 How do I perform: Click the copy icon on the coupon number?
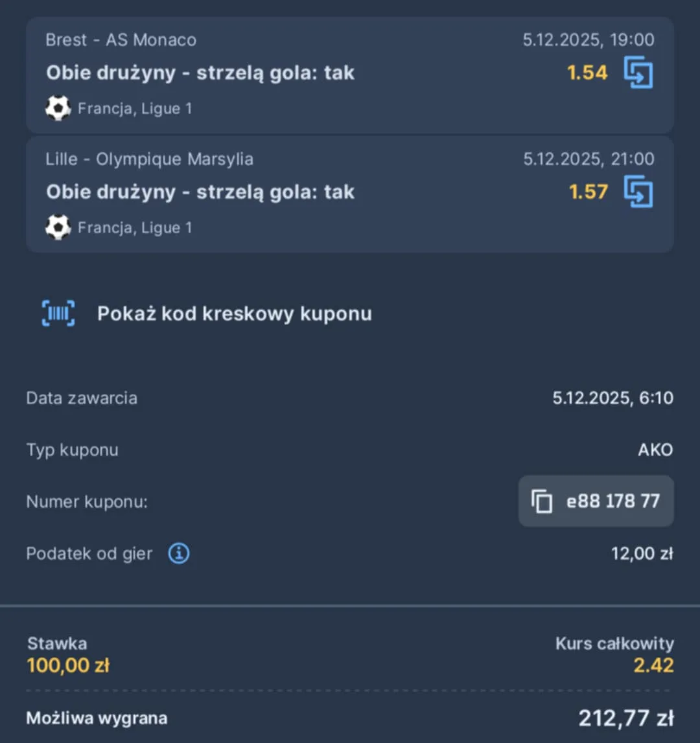pos(542,501)
